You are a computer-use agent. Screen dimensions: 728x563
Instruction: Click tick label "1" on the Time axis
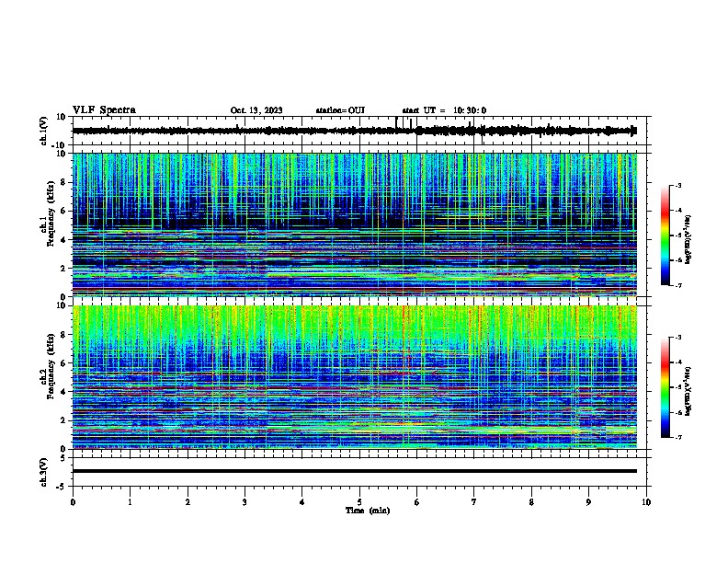pyautogui.click(x=130, y=502)
